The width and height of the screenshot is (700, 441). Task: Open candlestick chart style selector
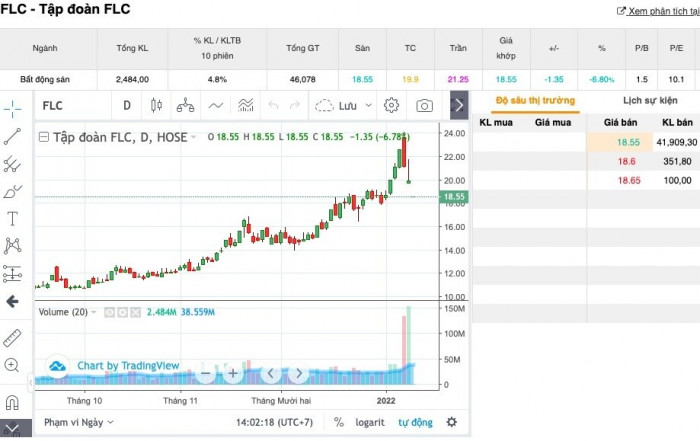pos(155,105)
